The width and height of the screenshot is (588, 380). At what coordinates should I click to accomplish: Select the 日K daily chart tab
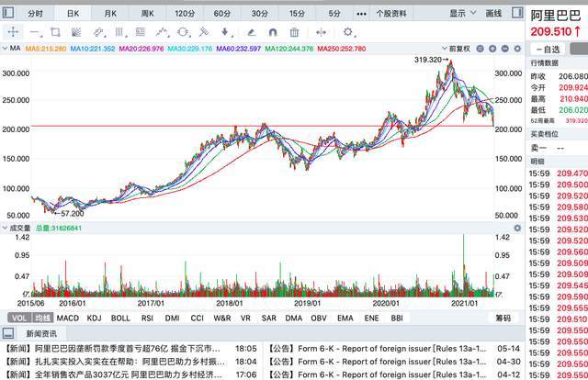pos(73,14)
